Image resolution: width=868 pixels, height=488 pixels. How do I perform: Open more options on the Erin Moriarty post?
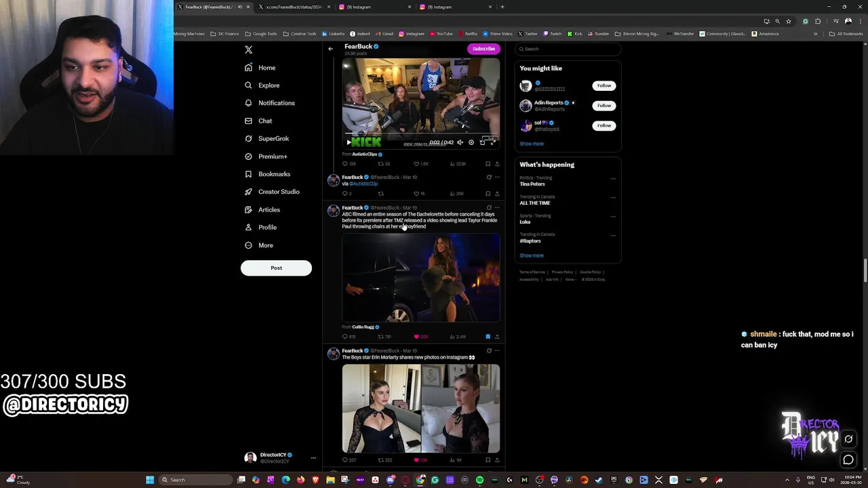[x=497, y=351]
